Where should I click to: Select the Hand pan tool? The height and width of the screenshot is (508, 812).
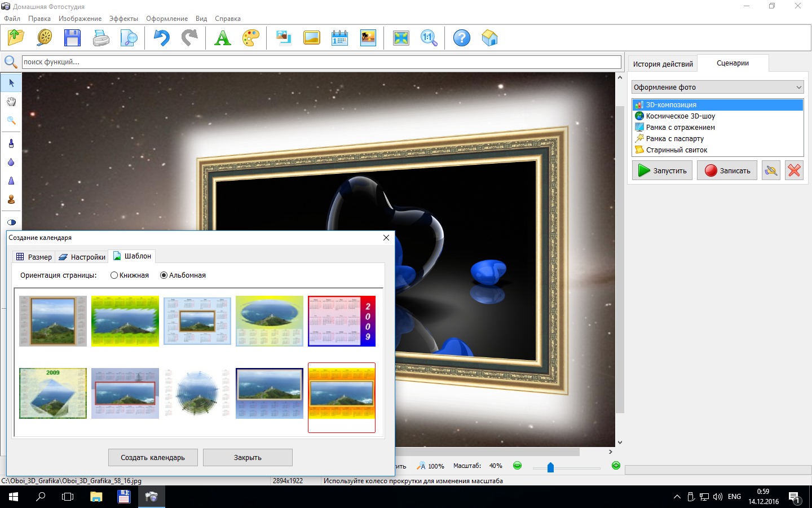click(11, 102)
